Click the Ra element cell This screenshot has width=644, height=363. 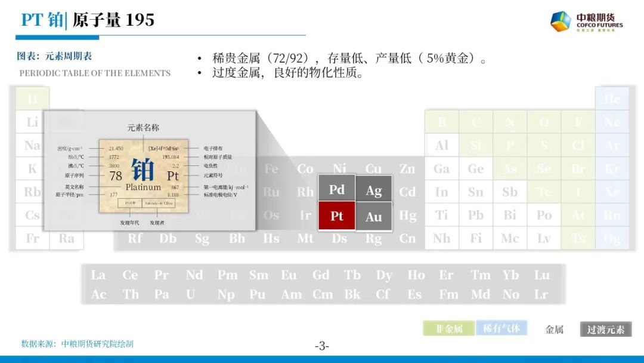point(67,238)
